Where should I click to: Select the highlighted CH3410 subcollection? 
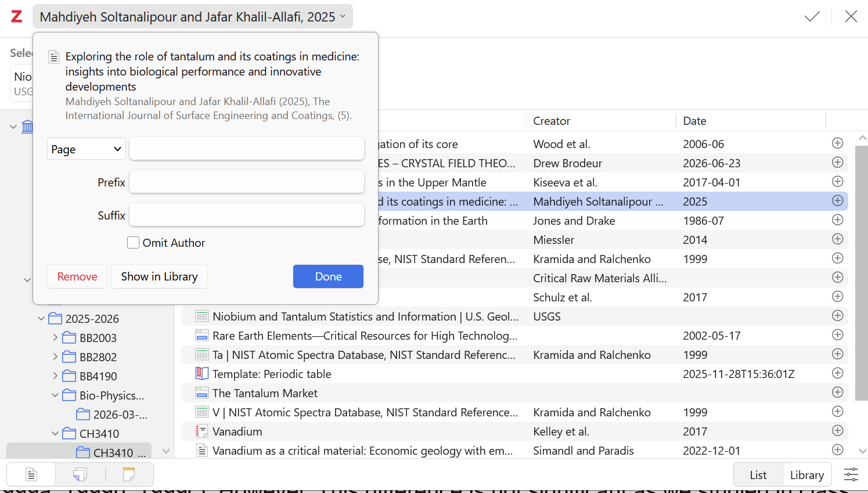79,452
